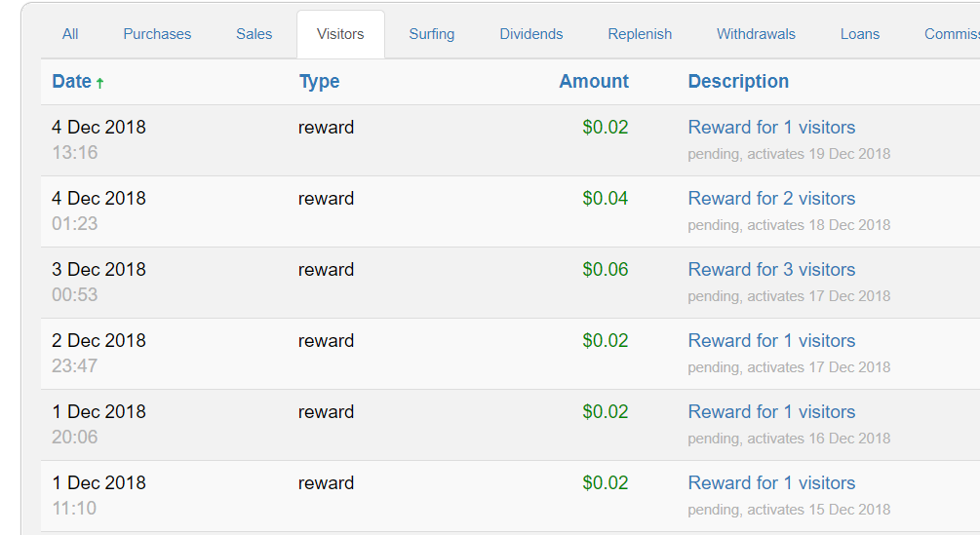The image size is (980, 535).
Task: Open the Reward for 3 visitors link
Action: (x=771, y=270)
